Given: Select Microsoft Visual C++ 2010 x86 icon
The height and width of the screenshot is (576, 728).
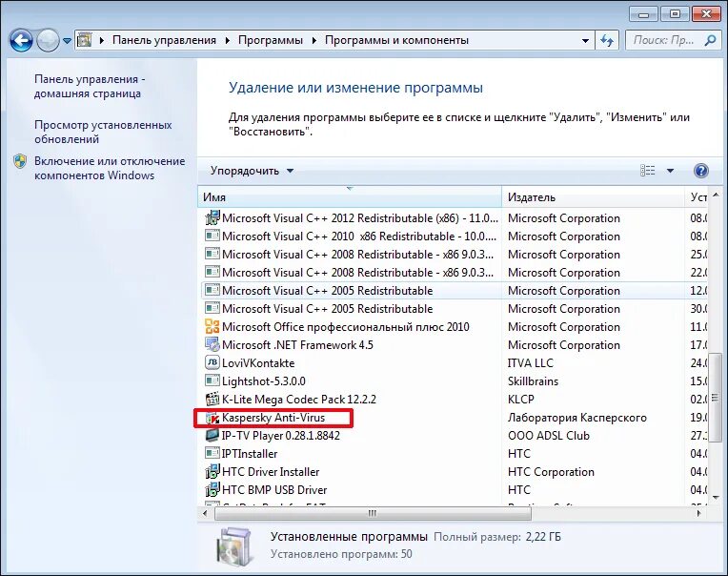Looking at the screenshot, I should tap(212, 236).
